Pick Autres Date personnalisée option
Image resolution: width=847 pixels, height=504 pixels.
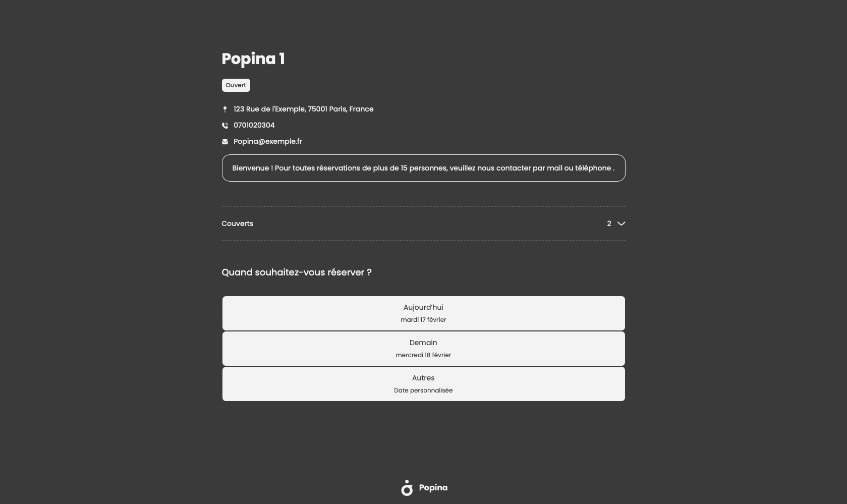424,384
